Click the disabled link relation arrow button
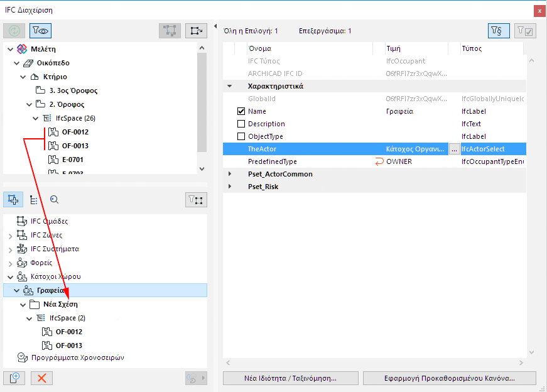Screen dimensions: 547x392 click(196, 378)
